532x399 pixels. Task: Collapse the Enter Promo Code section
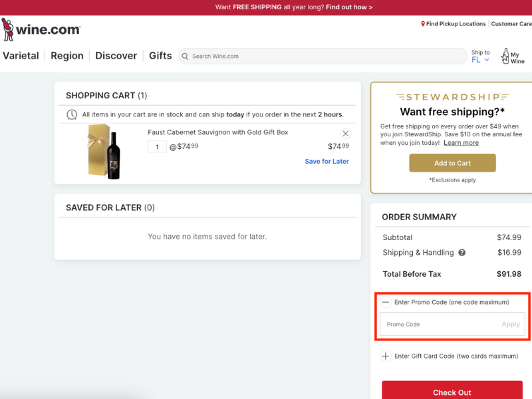pyautogui.click(x=386, y=302)
